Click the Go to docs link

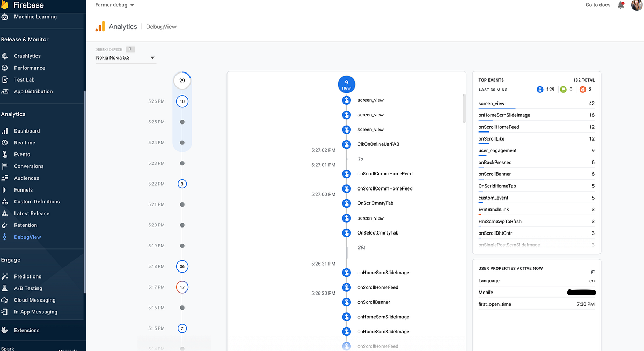[x=597, y=5]
